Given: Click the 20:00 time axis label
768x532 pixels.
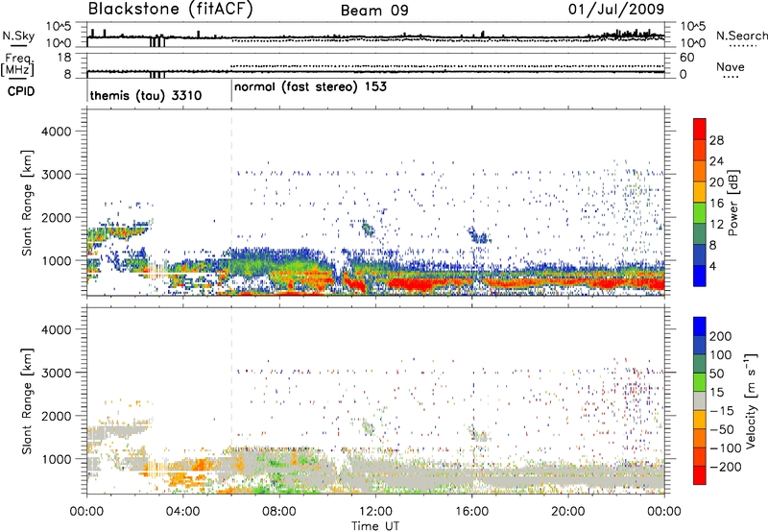Looking at the screenshot, I should tap(568, 512).
